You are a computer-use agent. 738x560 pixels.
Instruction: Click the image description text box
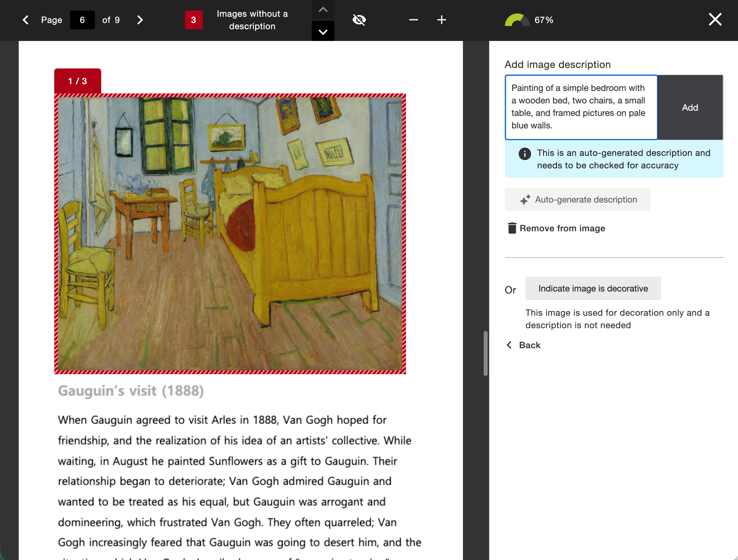[581, 107]
